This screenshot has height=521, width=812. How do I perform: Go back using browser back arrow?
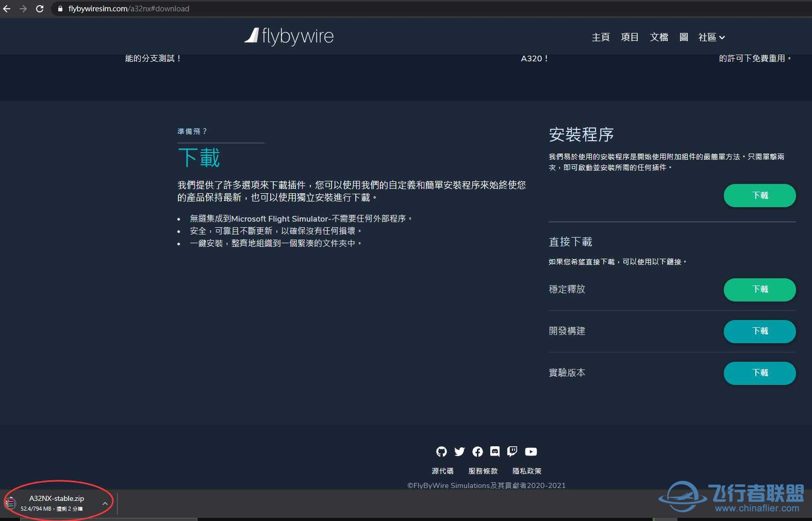7,9
